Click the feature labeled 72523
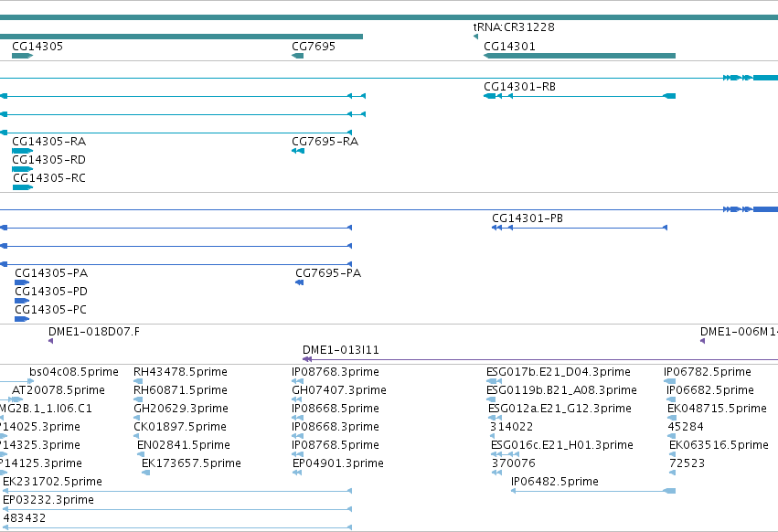Viewport: 778px width, 532px height. (687, 463)
